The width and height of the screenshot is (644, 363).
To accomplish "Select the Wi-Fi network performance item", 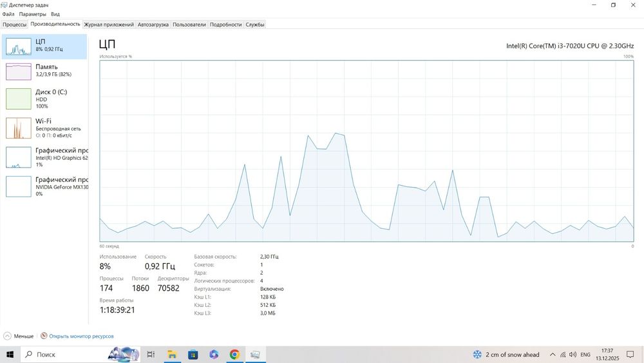I will click(44, 128).
